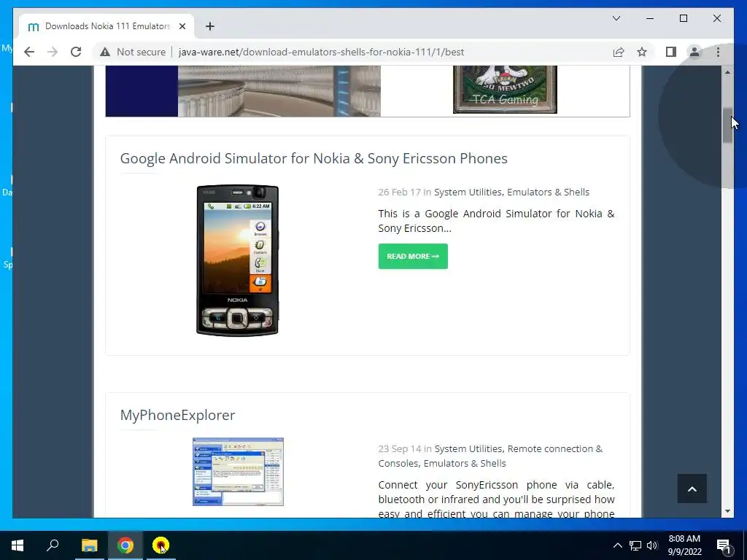Open a new browser tab

coord(210,26)
